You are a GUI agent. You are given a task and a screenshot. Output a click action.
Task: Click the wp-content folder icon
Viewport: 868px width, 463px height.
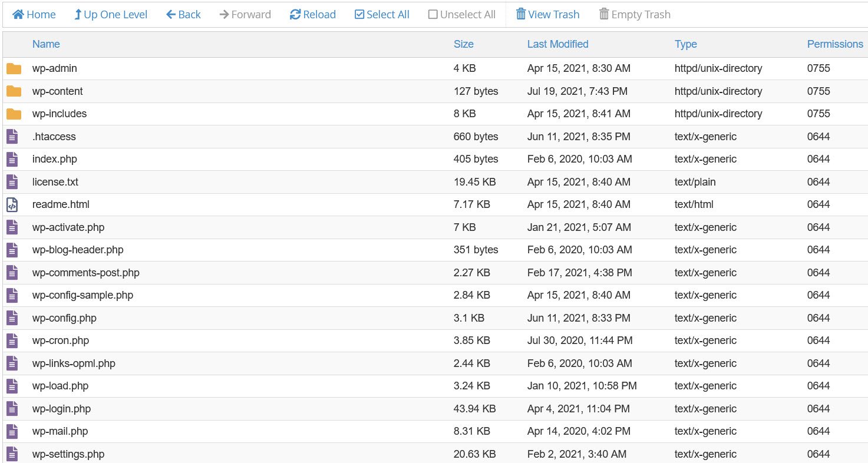pyautogui.click(x=14, y=91)
